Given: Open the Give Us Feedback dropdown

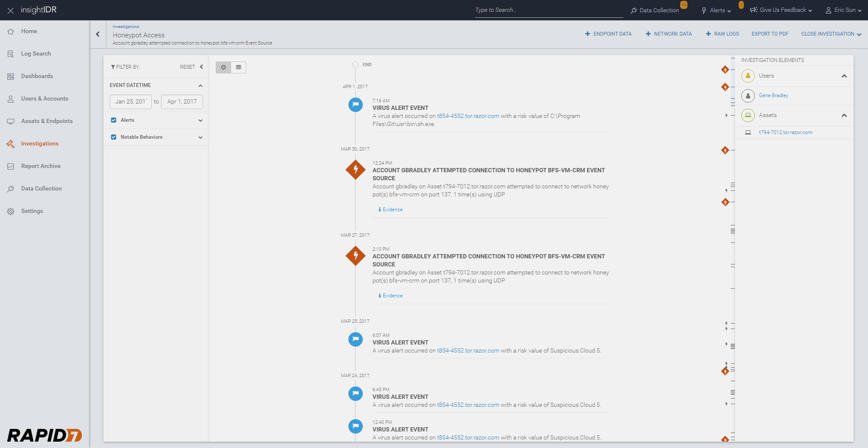Looking at the screenshot, I should pos(781,10).
